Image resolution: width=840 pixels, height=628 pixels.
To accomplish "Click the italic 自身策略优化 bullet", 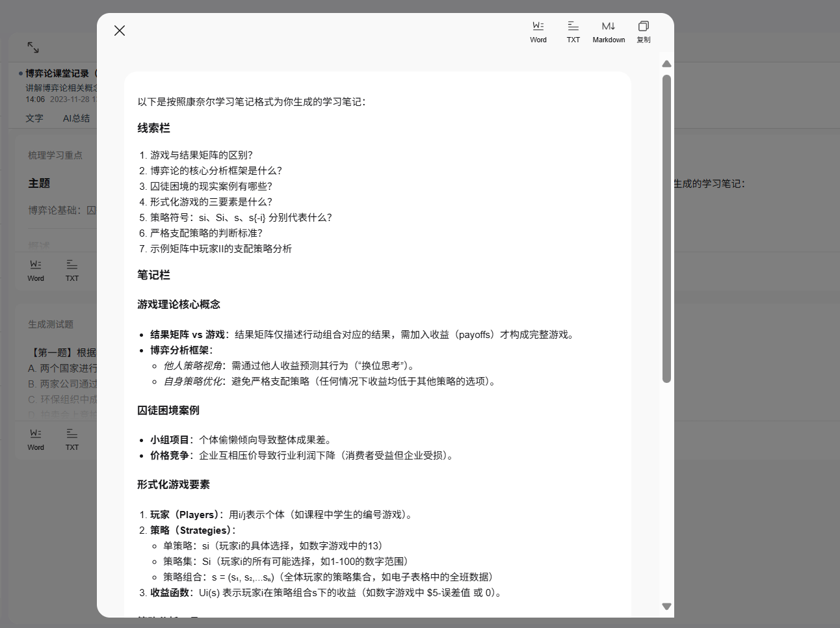I will [x=192, y=381].
